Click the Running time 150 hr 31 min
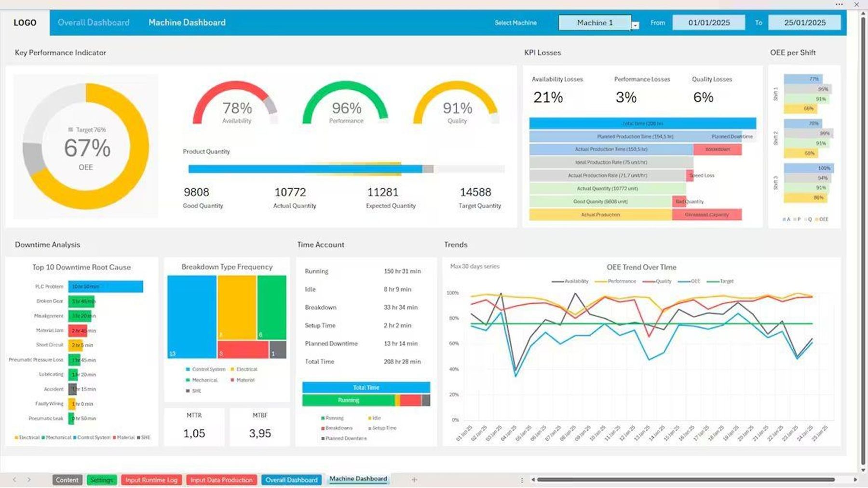This screenshot has width=868, height=488. click(x=402, y=271)
